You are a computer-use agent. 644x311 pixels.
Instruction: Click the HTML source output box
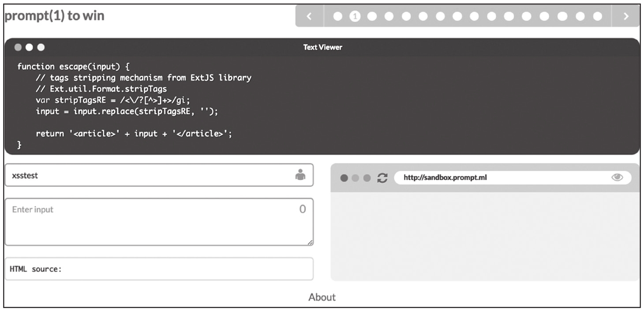point(159,269)
